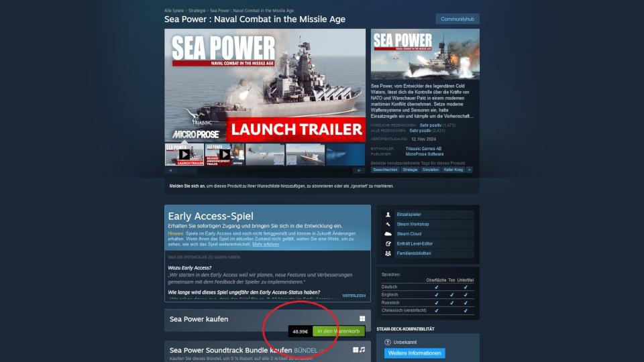644x362 pixels.
Task: Open the Triassic Games AB developer link
Action: coord(423,149)
